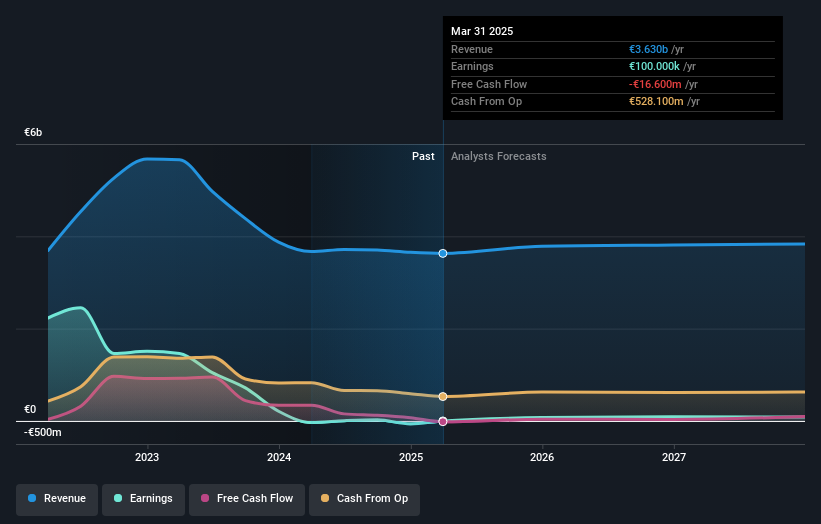Click the Cash From Op label in tooltip
The height and width of the screenshot is (524, 821).
click(486, 102)
